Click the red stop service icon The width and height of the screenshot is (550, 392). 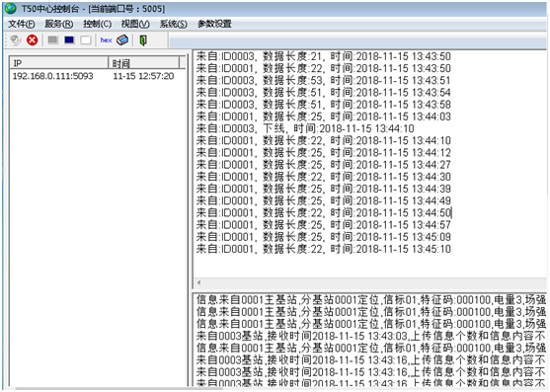(33, 39)
